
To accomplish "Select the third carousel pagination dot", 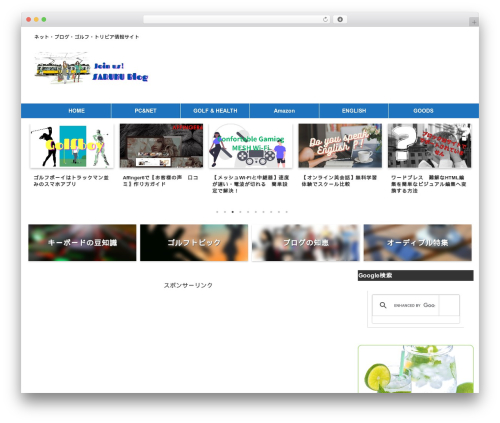I will click(233, 212).
